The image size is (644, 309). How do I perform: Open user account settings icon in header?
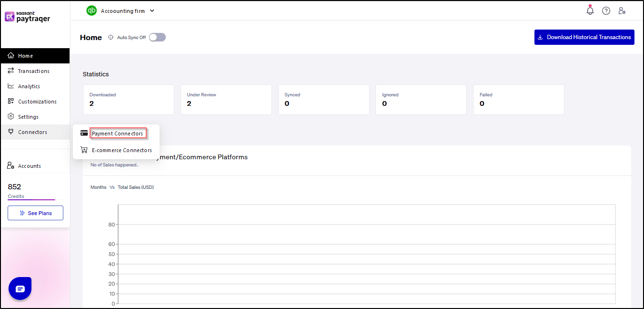tap(622, 11)
